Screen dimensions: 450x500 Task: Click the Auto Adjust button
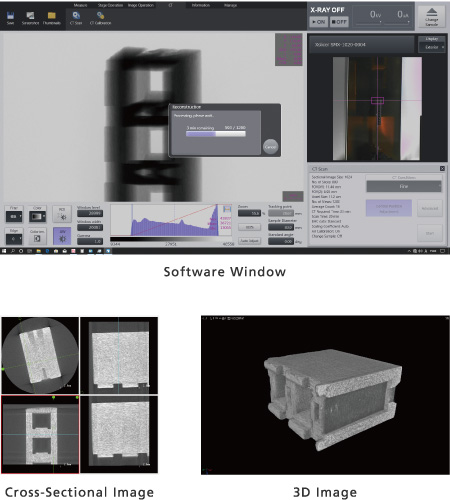(x=250, y=241)
